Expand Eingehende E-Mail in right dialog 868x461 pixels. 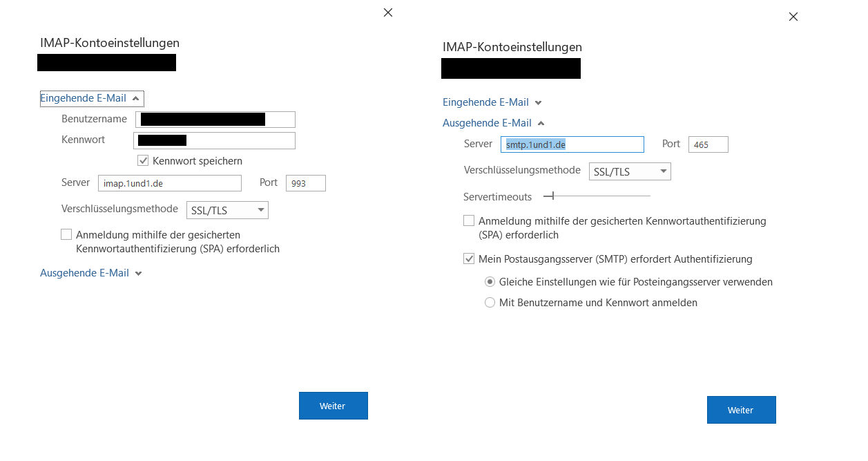click(492, 102)
